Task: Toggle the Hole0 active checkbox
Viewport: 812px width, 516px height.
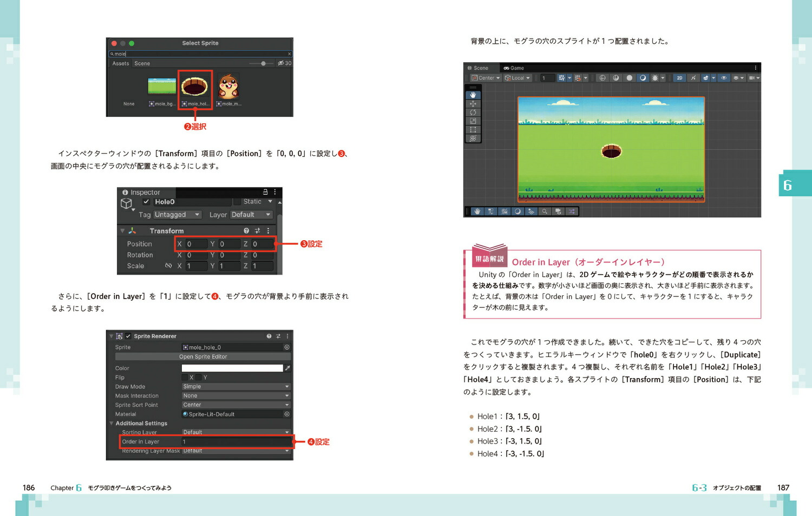Action: [x=146, y=202]
